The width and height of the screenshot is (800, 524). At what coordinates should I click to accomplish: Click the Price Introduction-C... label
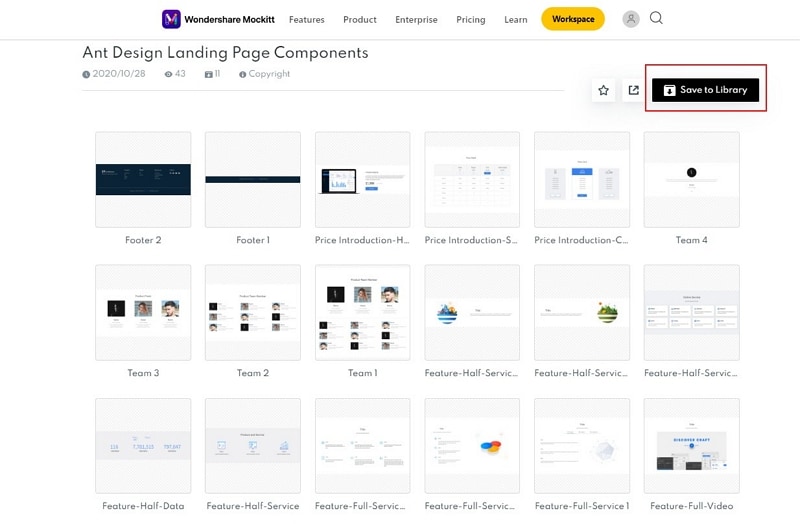[x=582, y=240]
